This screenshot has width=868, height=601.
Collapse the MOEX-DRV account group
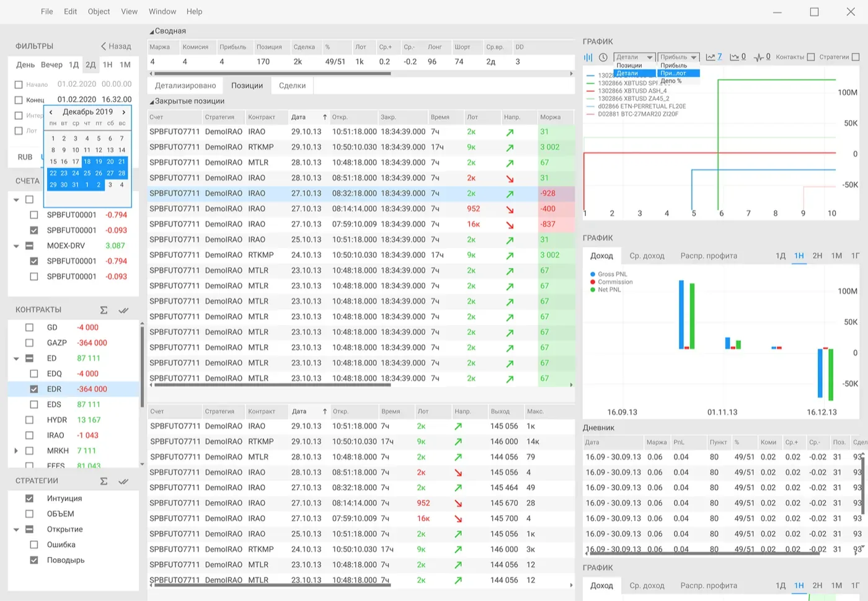pyautogui.click(x=17, y=246)
